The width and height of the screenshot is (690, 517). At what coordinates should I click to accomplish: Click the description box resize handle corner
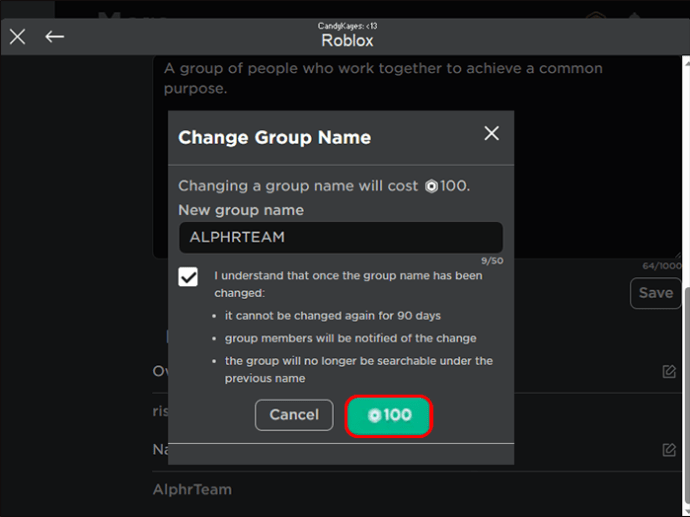click(x=677, y=254)
